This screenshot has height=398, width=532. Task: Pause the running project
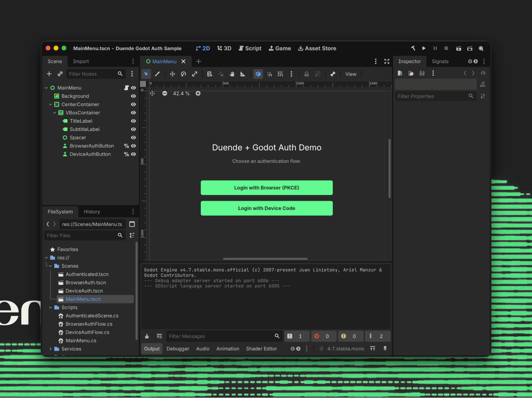point(435,48)
